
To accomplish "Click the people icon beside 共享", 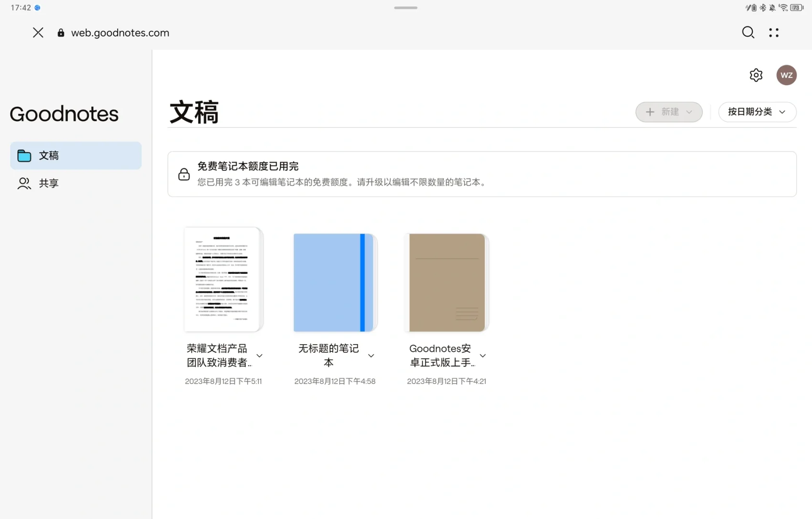I will (24, 183).
